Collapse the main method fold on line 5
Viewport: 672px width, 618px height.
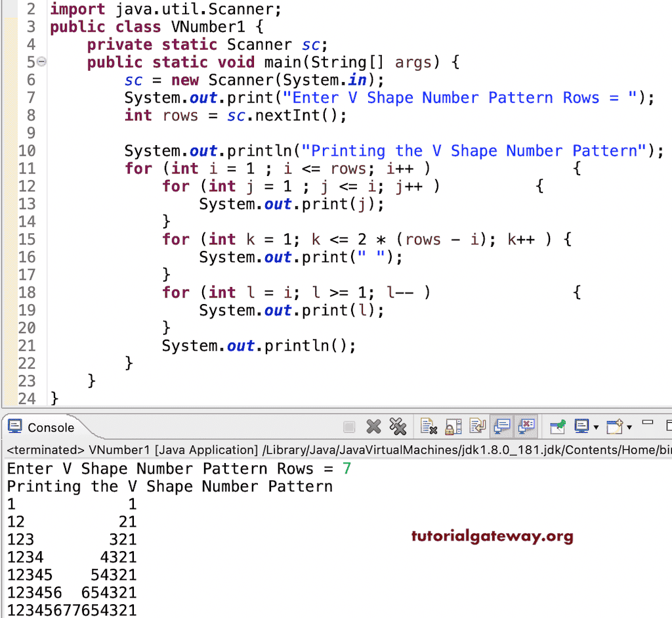point(40,62)
